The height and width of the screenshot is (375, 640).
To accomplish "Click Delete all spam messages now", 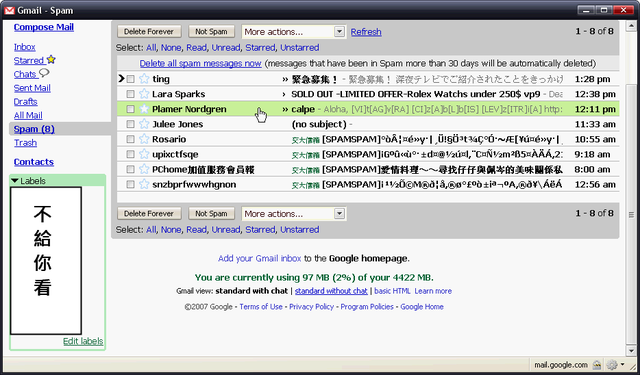I will (x=200, y=64).
